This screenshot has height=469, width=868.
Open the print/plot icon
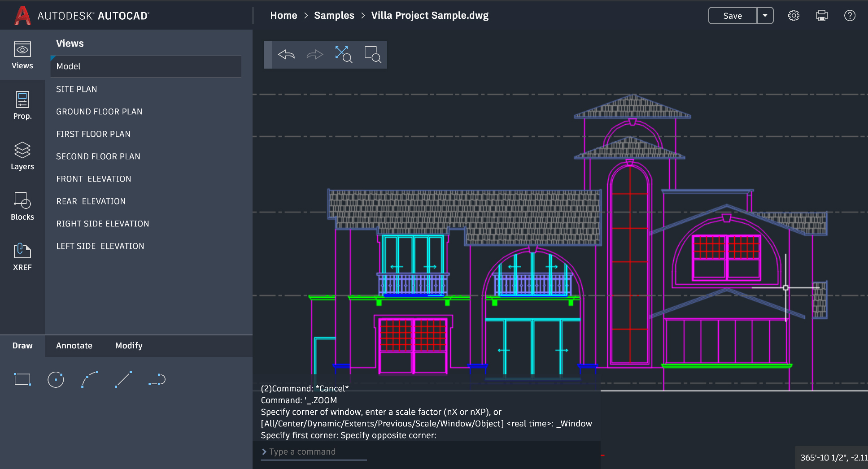coord(822,16)
